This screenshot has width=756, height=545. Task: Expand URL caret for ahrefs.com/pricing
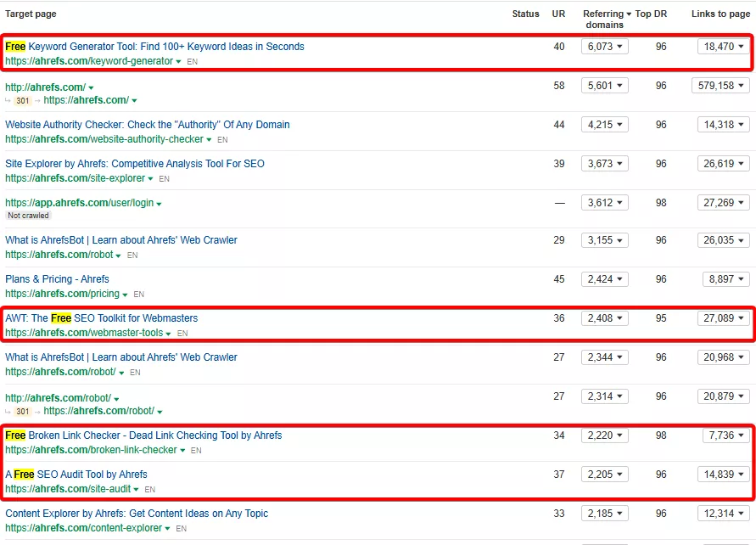[125, 295]
